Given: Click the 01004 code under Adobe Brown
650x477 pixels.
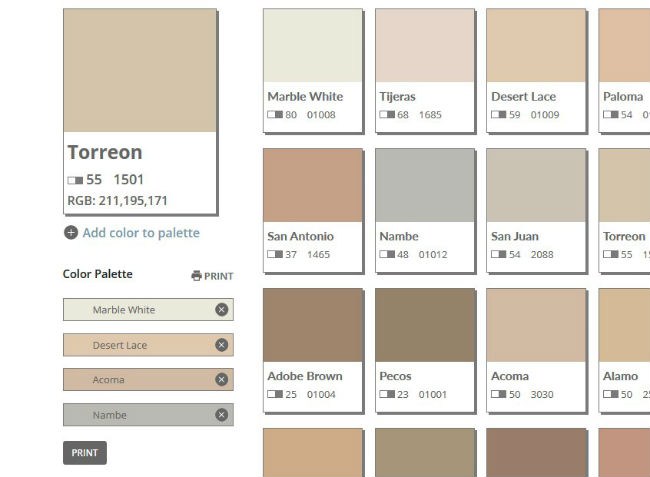Looking at the screenshot, I should click(x=321, y=395).
